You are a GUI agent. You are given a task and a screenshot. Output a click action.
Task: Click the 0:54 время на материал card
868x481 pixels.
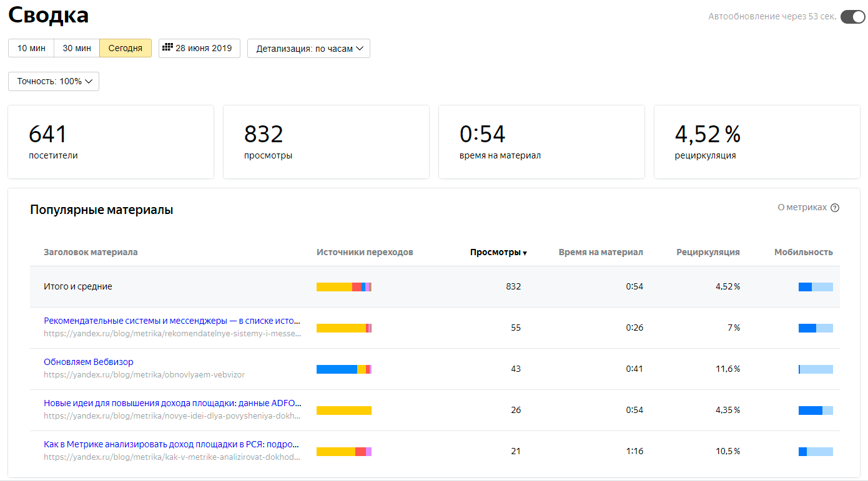[x=541, y=142]
